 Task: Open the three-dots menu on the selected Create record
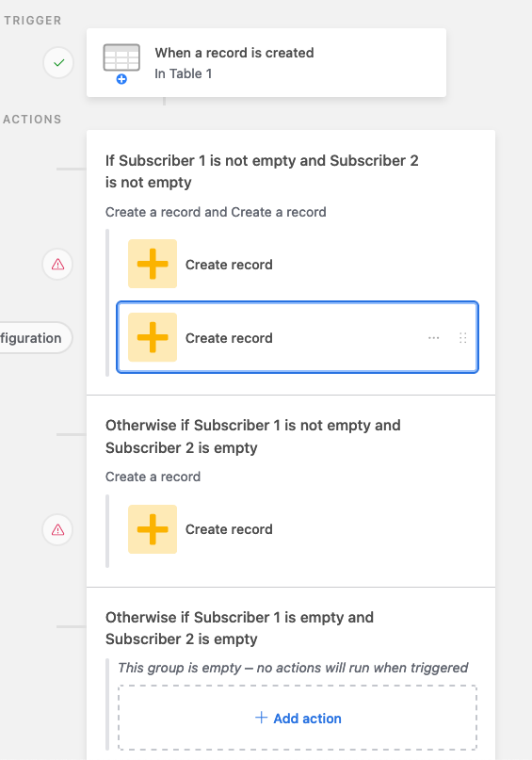coord(434,338)
